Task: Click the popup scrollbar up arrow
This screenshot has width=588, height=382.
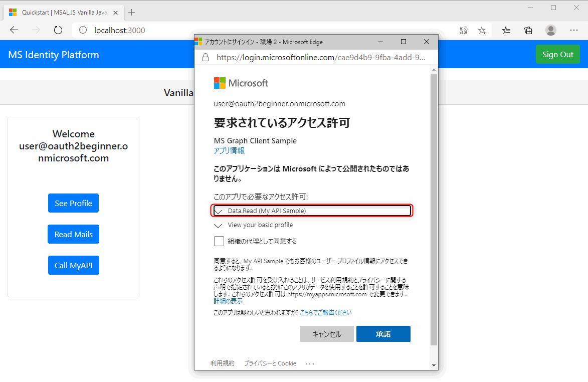Action: point(434,70)
